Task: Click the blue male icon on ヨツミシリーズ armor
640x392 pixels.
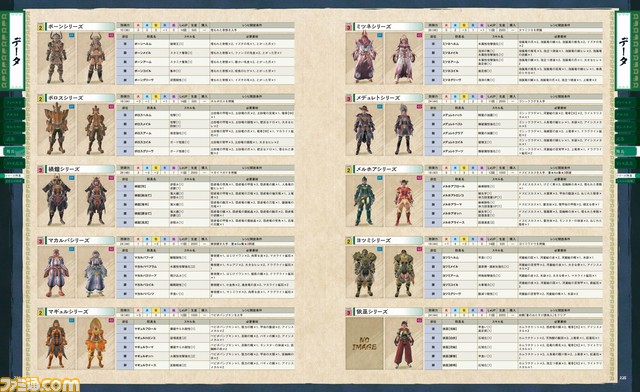Action: (380, 249)
